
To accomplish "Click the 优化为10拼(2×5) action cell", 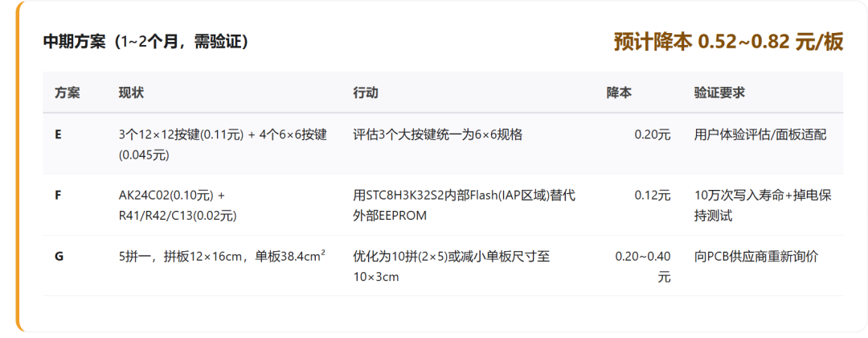I will click(x=452, y=266).
